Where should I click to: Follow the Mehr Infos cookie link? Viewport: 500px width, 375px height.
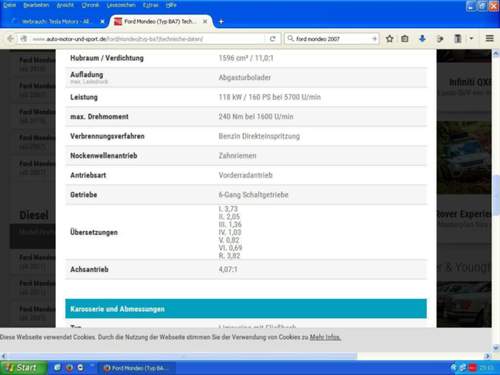(325, 337)
